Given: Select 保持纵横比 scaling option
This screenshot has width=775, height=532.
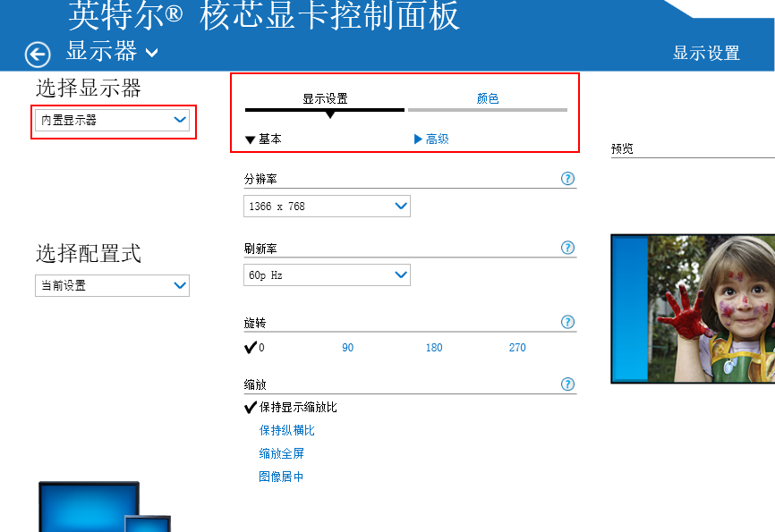Looking at the screenshot, I should (286, 430).
